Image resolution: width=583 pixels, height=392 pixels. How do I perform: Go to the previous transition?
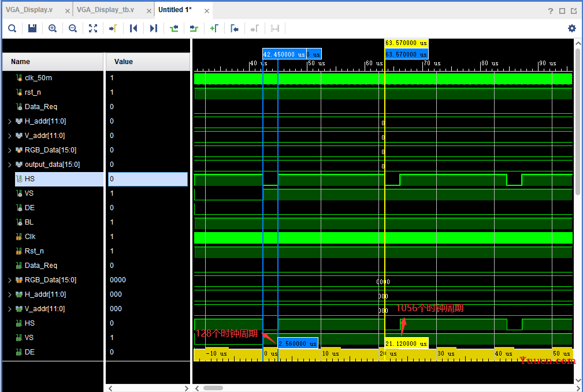(174, 29)
